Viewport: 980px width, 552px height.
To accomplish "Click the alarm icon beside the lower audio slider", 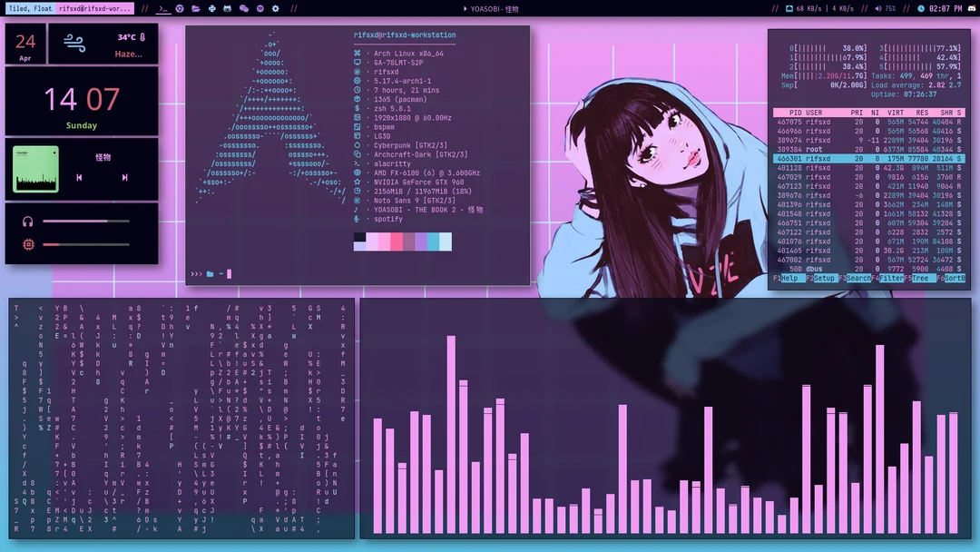I will (28, 245).
